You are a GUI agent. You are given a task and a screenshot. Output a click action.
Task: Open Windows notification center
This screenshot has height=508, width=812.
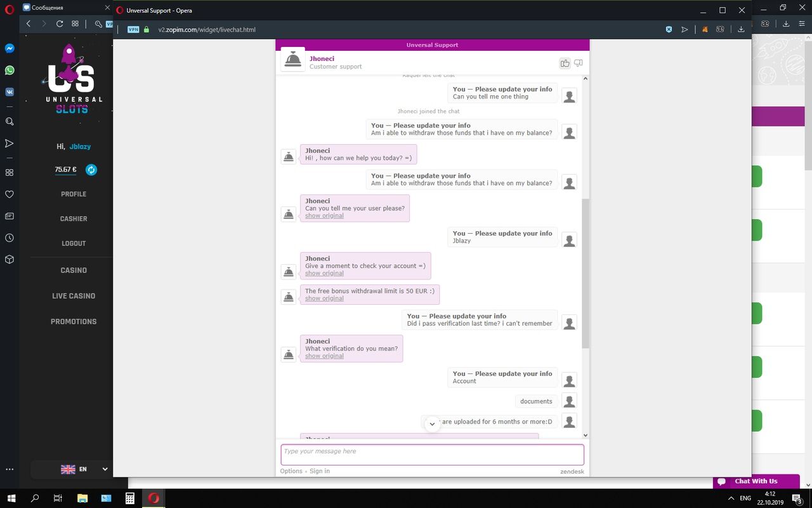[x=797, y=498]
